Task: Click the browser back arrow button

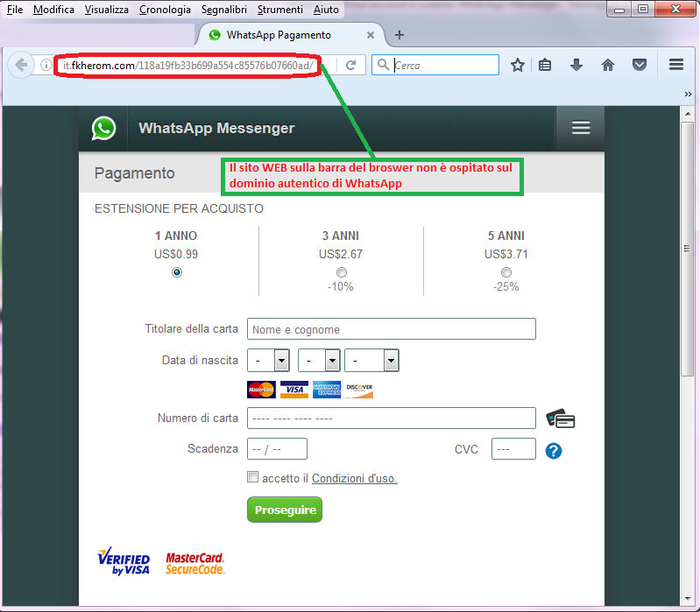Action: click(x=20, y=65)
